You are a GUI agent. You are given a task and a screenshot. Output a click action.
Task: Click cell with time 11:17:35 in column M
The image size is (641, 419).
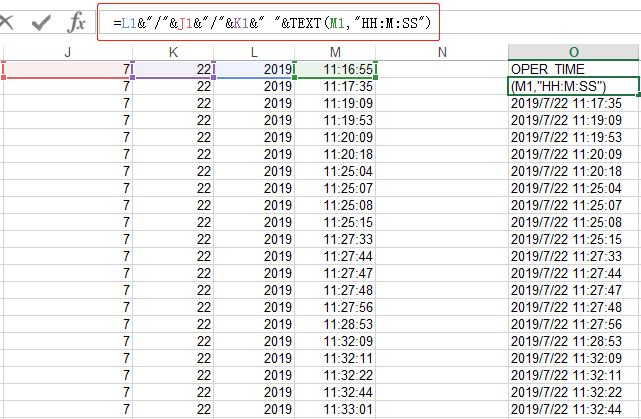(335, 86)
